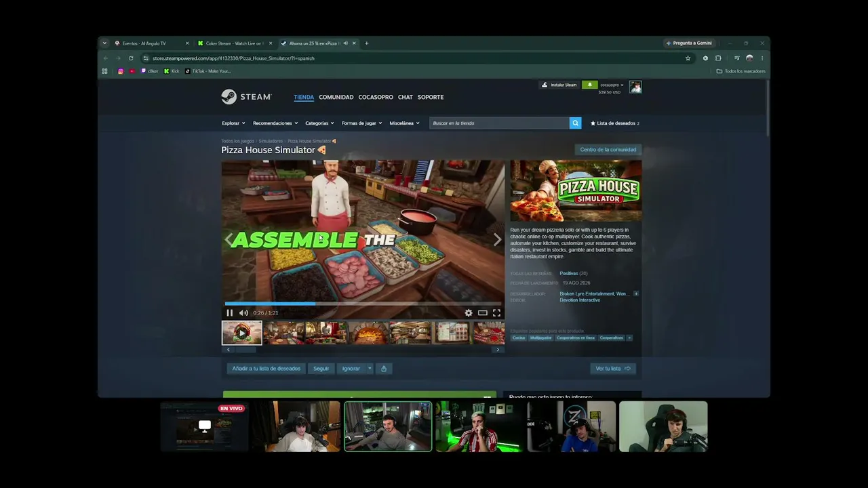Image resolution: width=868 pixels, height=488 pixels.
Task: Click the Ignorar button
Action: pyautogui.click(x=351, y=369)
